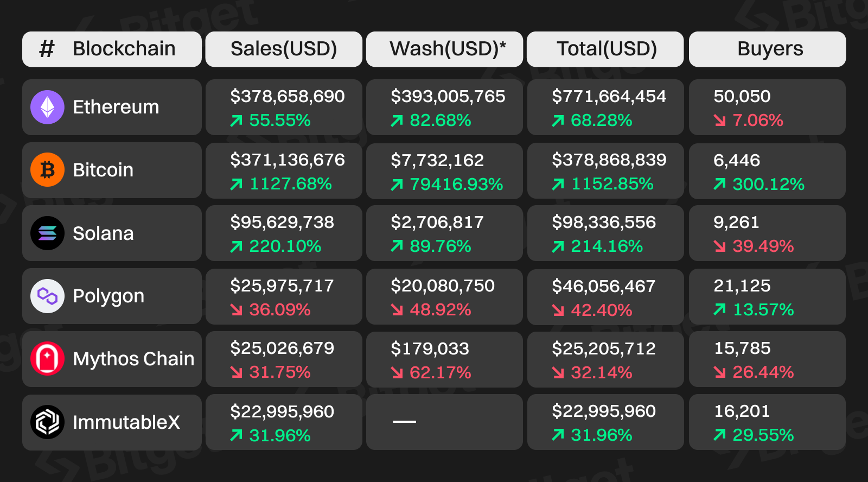Viewport: 868px width, 482px height.
Task: Click the Buyers column header
Action: tap(770, 49)
